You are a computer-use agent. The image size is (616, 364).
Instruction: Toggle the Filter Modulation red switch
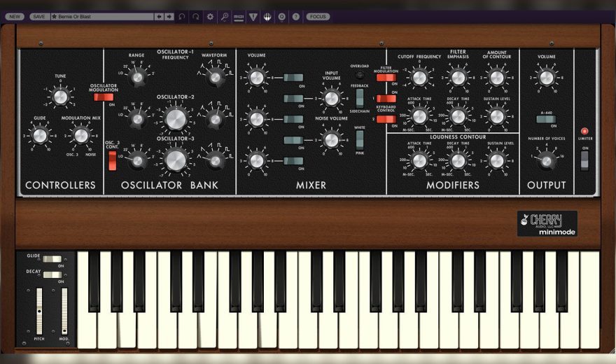click(386, 78)
